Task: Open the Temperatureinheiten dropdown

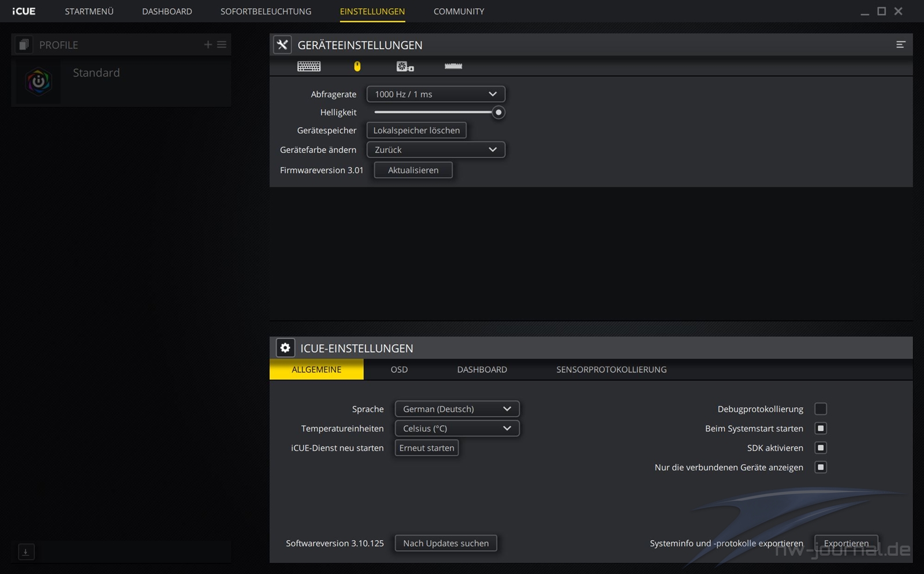Action: click(x=457, y=428)
